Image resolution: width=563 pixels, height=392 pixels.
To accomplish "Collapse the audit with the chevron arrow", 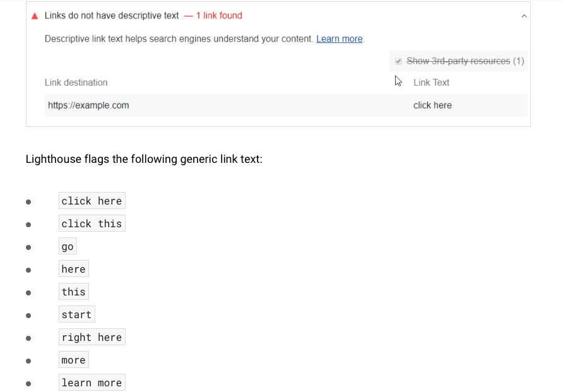I will point(524,16).
